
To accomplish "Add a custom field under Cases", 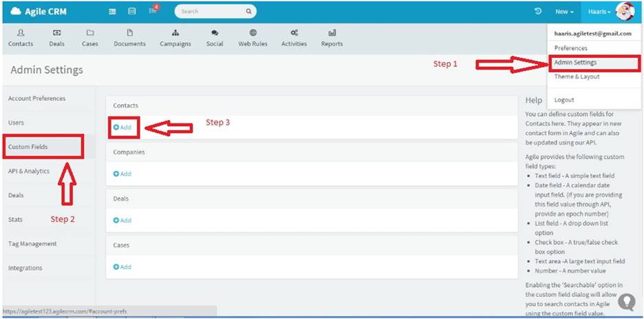I will pos(122,267).
